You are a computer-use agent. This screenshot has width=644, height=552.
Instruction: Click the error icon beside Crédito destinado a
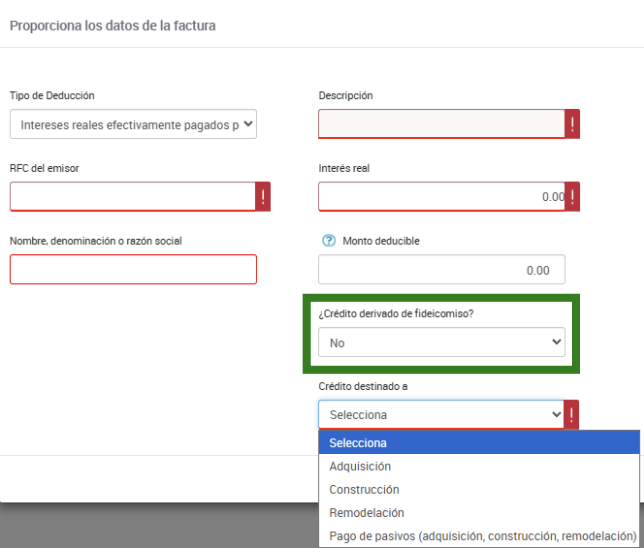pos(572,415)
